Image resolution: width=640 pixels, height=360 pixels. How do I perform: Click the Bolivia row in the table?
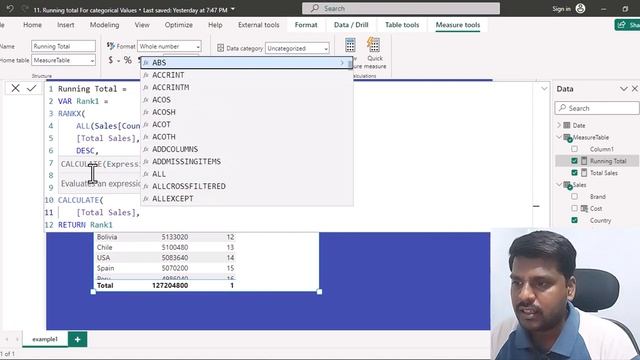point(165,237)
